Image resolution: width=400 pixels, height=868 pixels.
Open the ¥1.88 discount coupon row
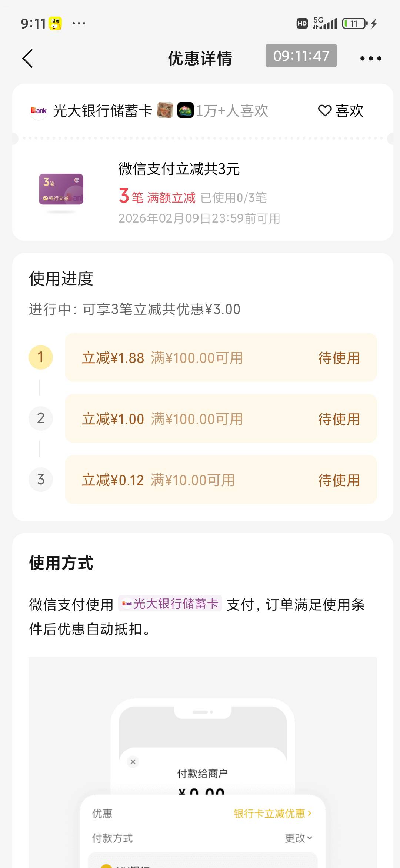click(x=221, y=358)
